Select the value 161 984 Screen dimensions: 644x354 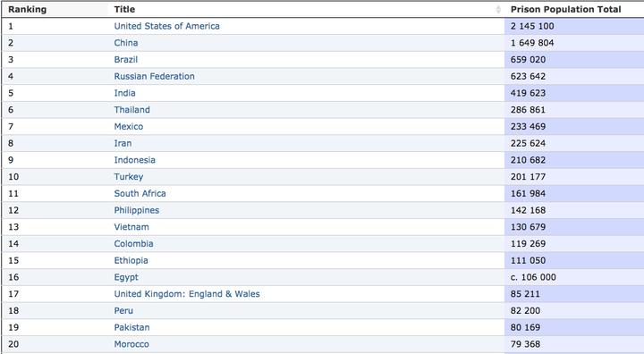pyautogui.click(x=529, y=193)
